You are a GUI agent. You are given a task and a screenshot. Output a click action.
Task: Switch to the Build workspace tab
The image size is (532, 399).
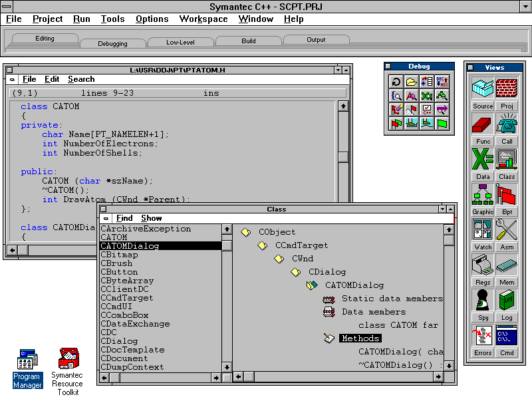248,41
